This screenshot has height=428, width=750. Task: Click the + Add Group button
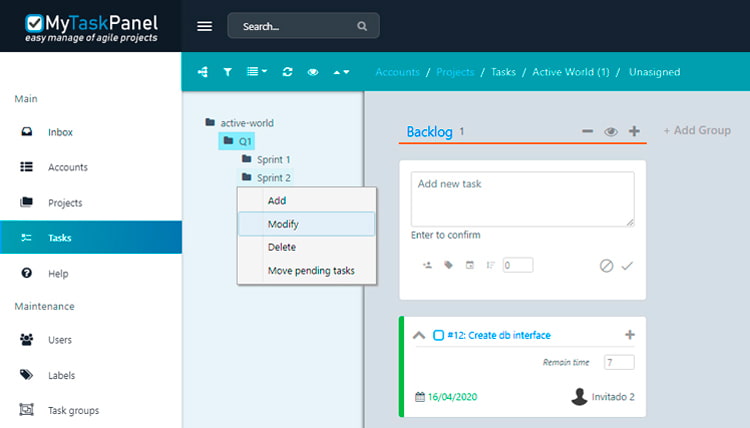(697, 131)
